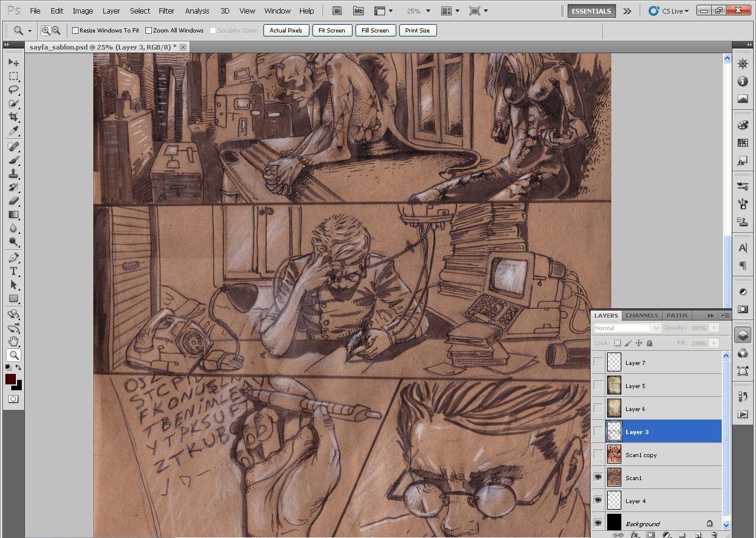Launch Mini Bridge
756x538 pixels.
359,11
